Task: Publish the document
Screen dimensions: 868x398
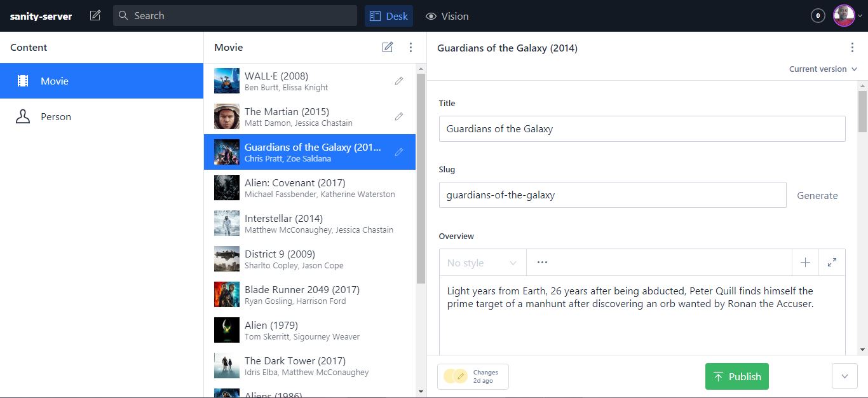Action: [x=737, y=376]
